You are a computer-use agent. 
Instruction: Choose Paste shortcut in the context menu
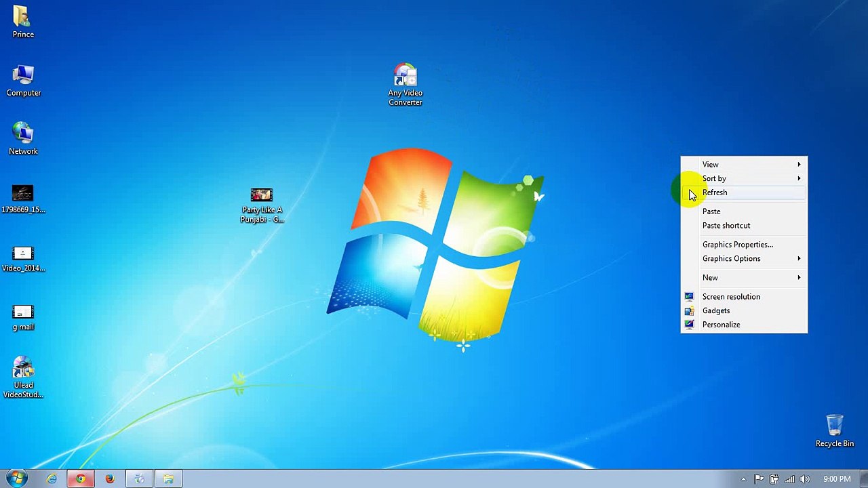coord(744,226)
